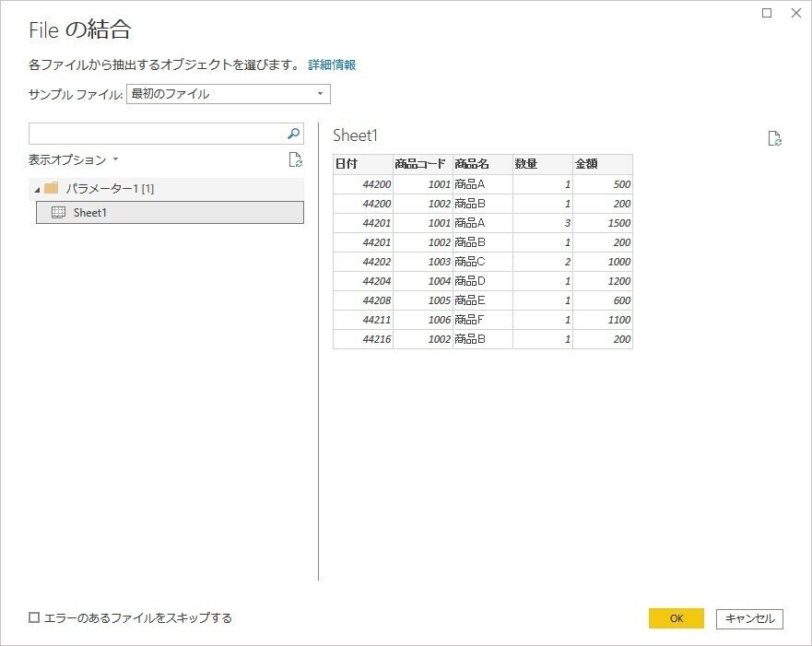Click the 数量 column header
This screenshot has height=646, width=812.
coord(543,164)
